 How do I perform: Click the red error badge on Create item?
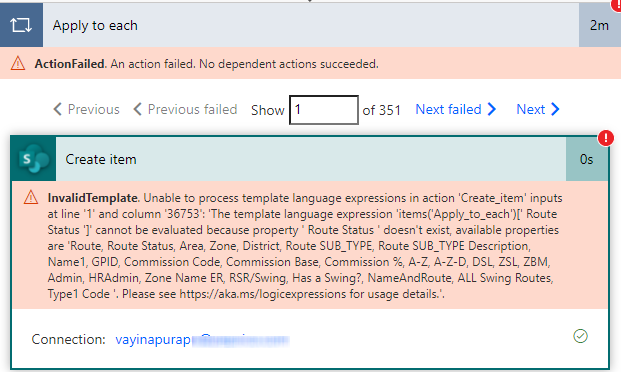click(x=606, y=138)
